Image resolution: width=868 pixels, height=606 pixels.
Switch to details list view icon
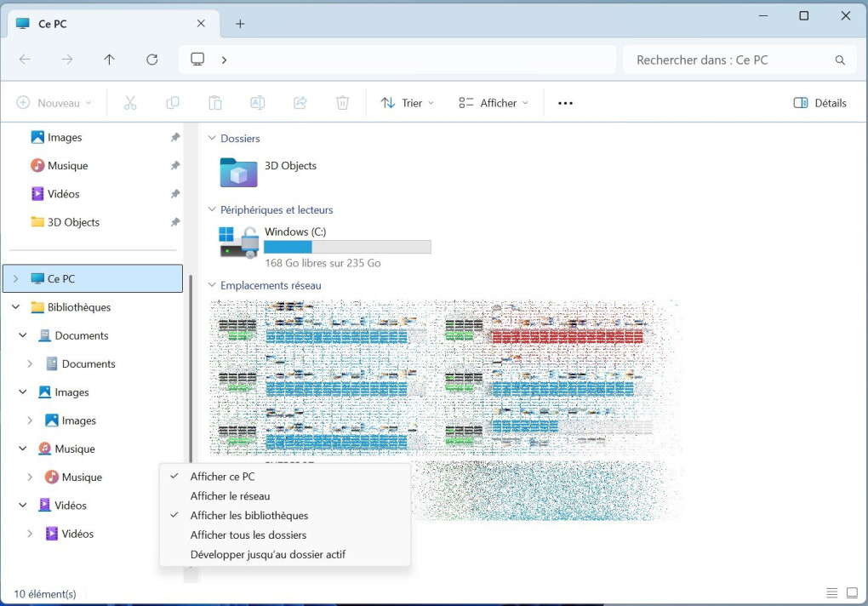click(x=831, y=593)
